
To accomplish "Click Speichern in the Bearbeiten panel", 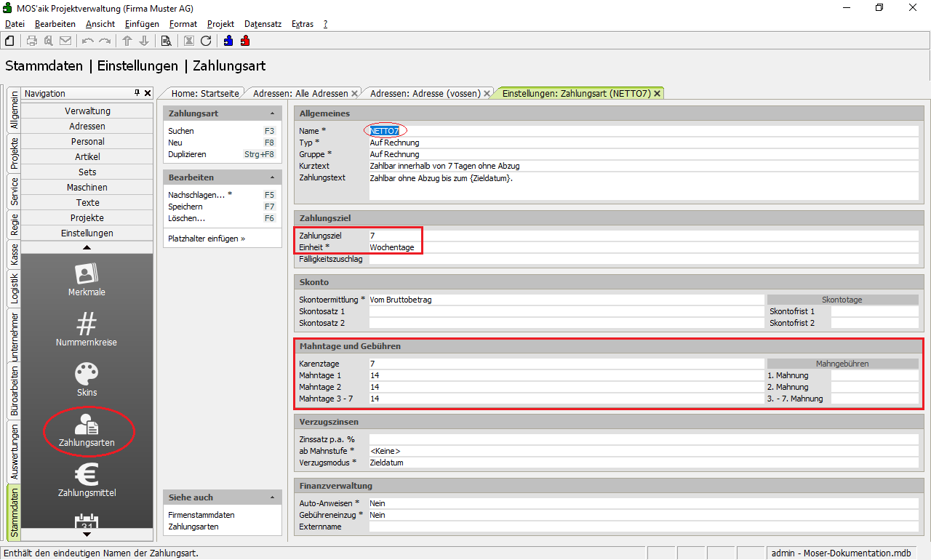I will (x=185, y=207).
